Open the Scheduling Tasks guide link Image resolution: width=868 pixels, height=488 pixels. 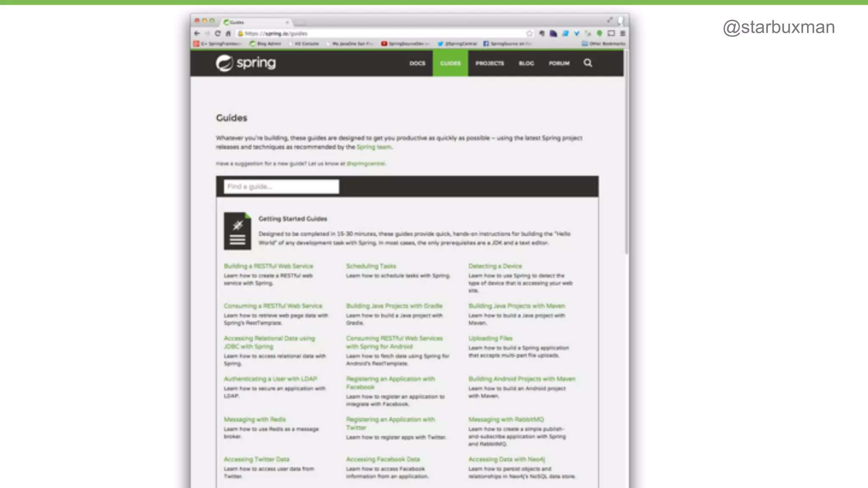click(x=371, y=266)
